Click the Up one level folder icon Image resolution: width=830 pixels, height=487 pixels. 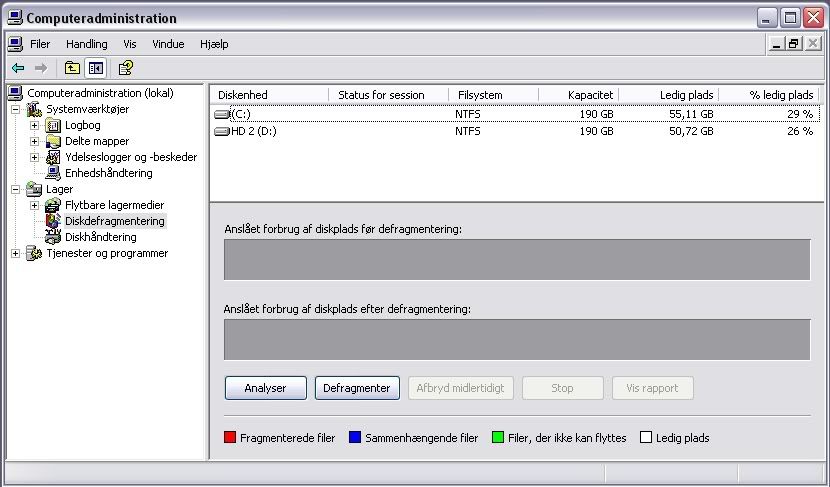[72, 68]
